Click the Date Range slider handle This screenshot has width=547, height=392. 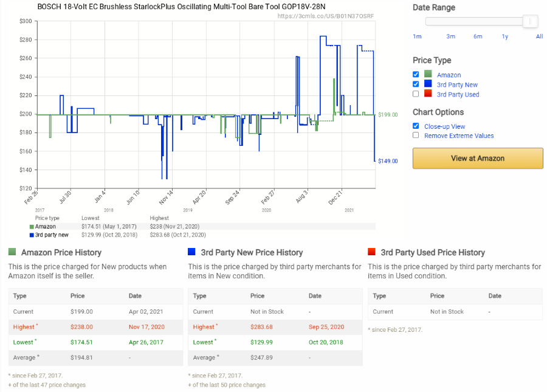click(530, 21)
